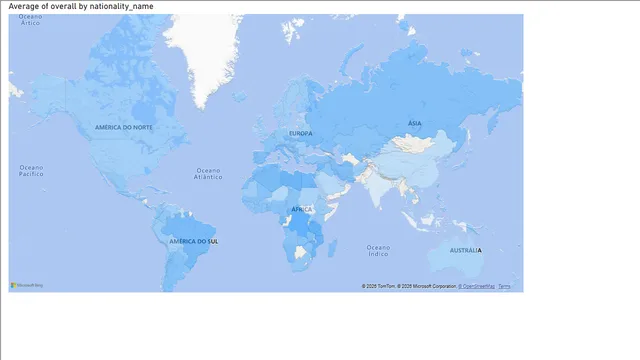Click the 'ÁSIA' map label

(414, 123)
